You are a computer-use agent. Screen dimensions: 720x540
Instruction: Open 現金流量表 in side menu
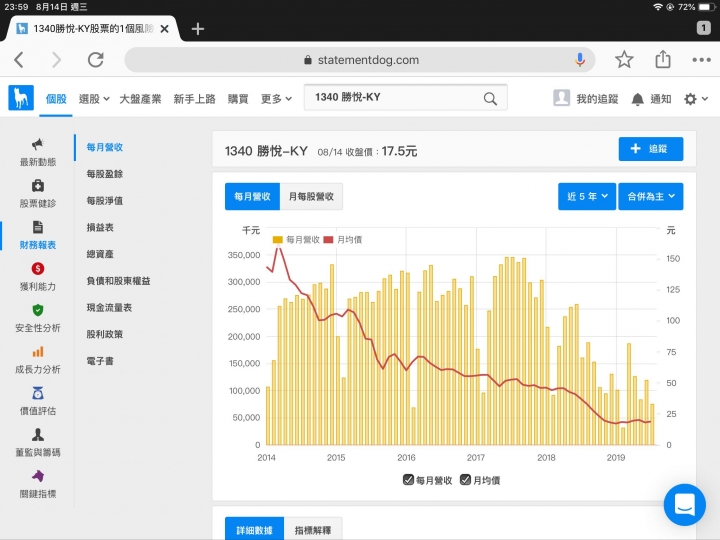pyautogui.click(x=109, y=307)
